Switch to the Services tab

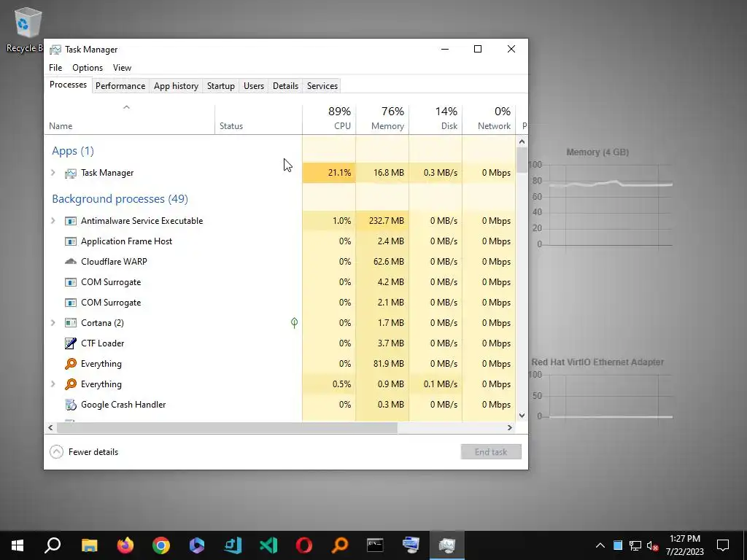coord(322,86)
